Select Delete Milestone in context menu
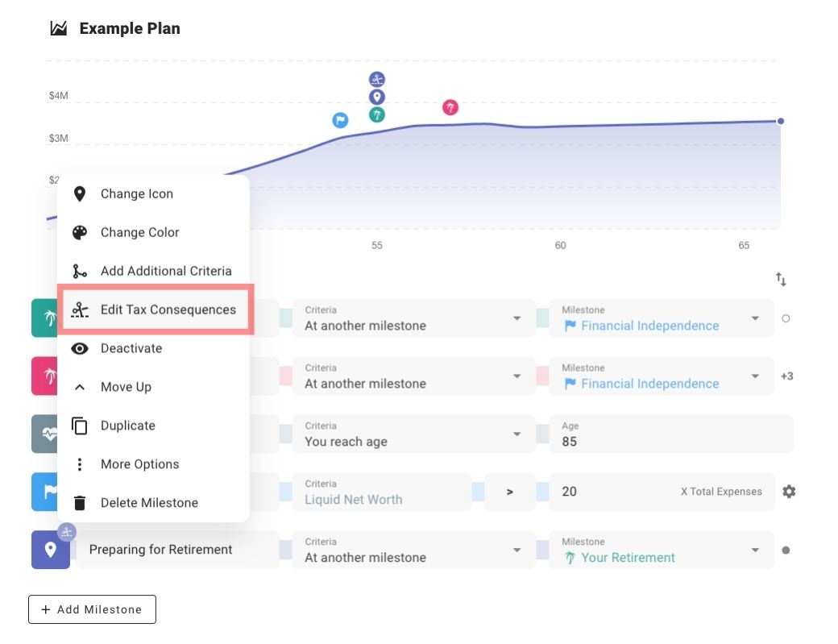Viewport: 838px width, 644px height. [x=149, y=503]
